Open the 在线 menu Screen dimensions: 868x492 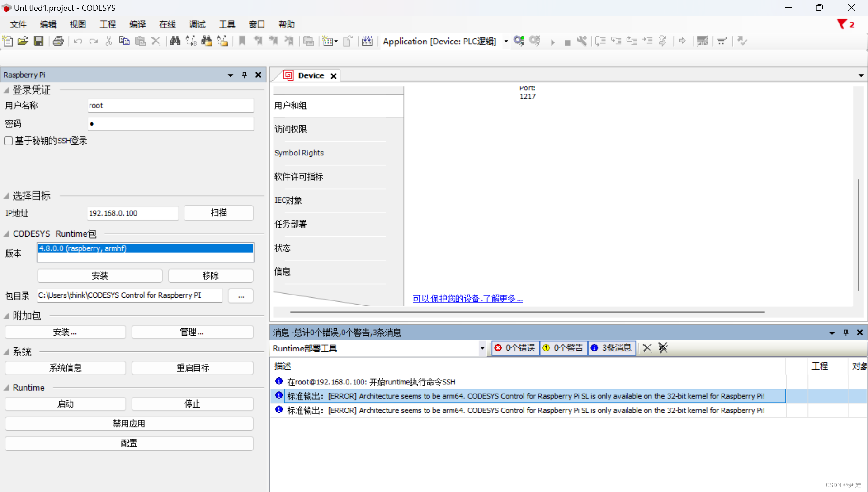coord(167,24)
